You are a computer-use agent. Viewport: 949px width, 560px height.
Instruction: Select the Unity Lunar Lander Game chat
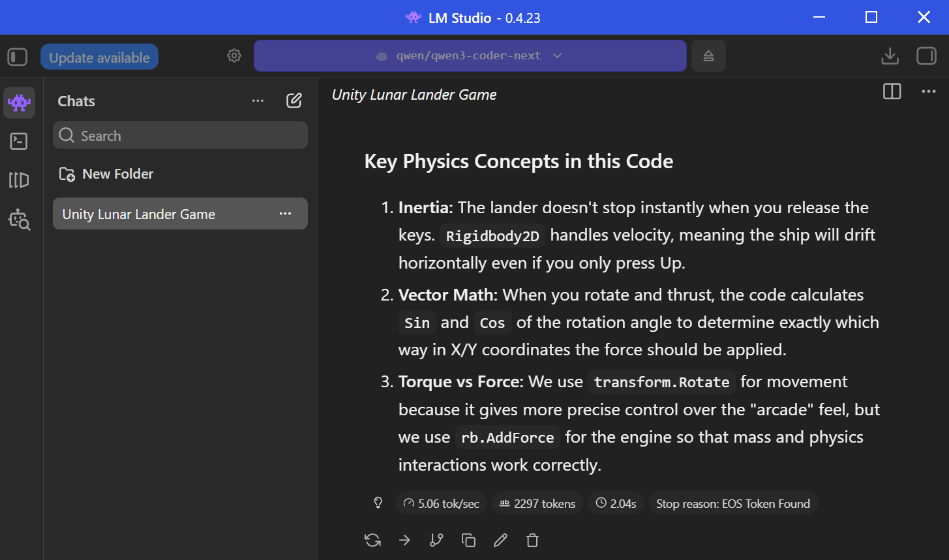coord(180,214)
